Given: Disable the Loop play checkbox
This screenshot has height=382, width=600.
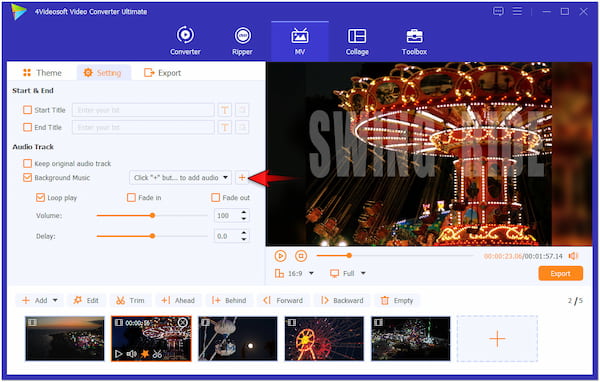Looking at the screenshot, I should click(40, 198).
